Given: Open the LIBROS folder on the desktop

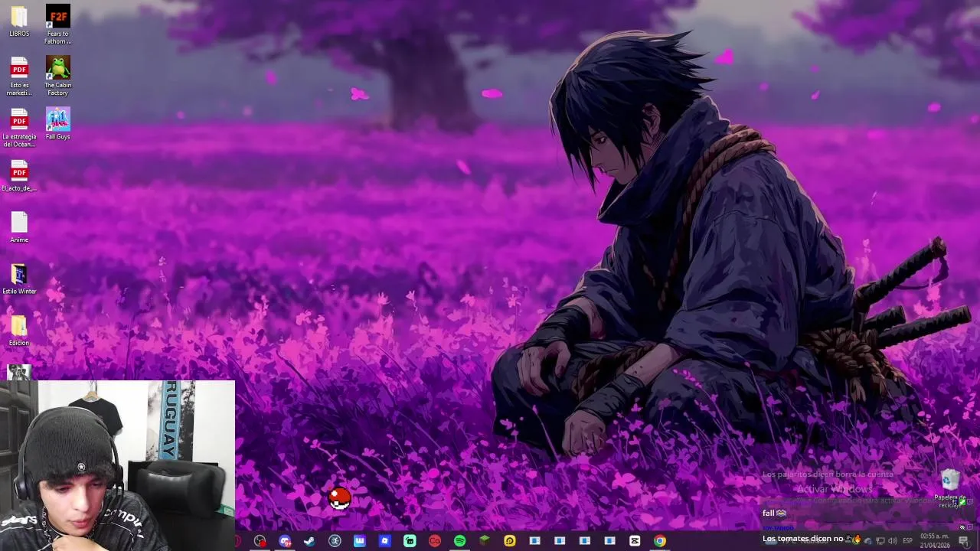Looking at the screenshot, I should pos(19,21).
